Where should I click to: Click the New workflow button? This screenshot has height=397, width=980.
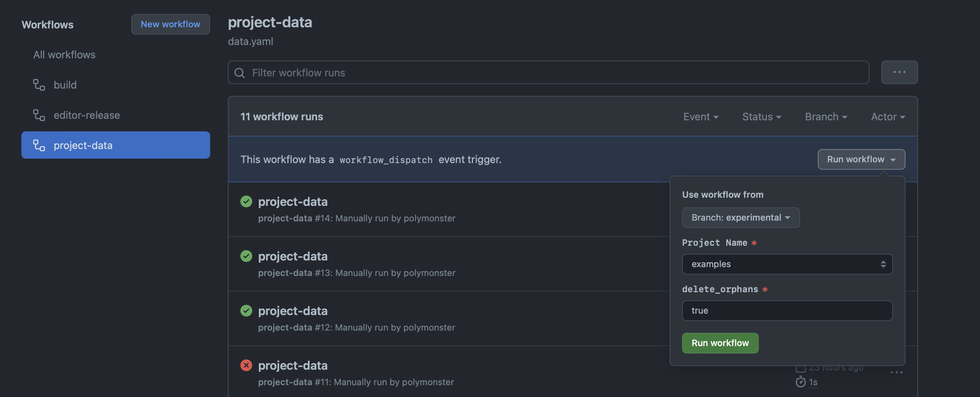pyautogui.click(x=170, y=24)
